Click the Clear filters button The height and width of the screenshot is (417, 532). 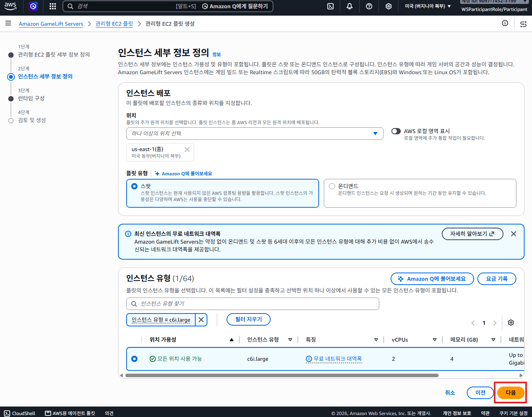point(248,319)
